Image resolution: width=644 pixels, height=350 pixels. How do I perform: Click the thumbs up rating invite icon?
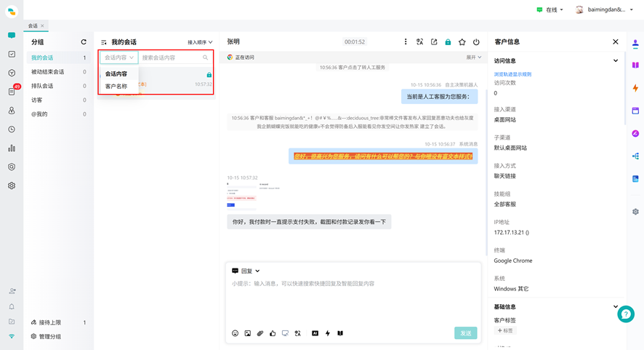(273, 333)
